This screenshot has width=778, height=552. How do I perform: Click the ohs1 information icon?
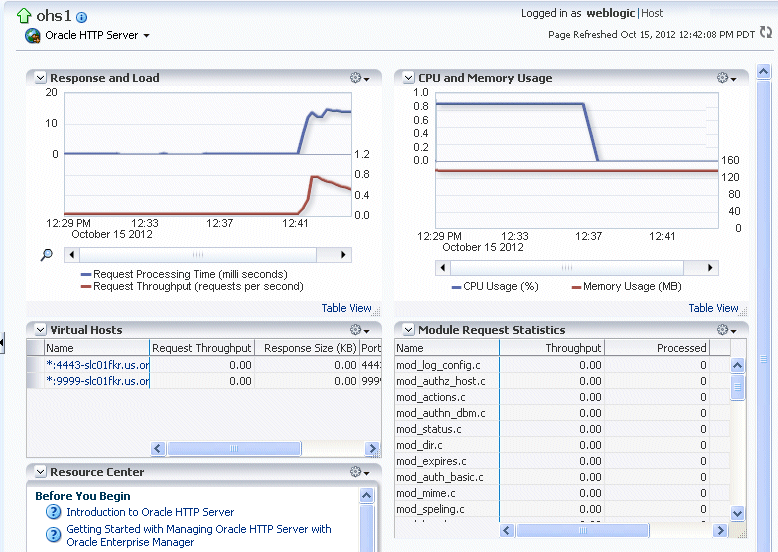click(x=81, y=17)
